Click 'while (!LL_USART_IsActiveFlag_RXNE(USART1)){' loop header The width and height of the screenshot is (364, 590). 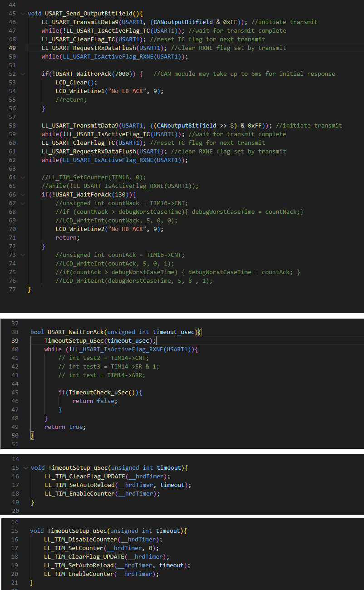(x=122, y=349)
